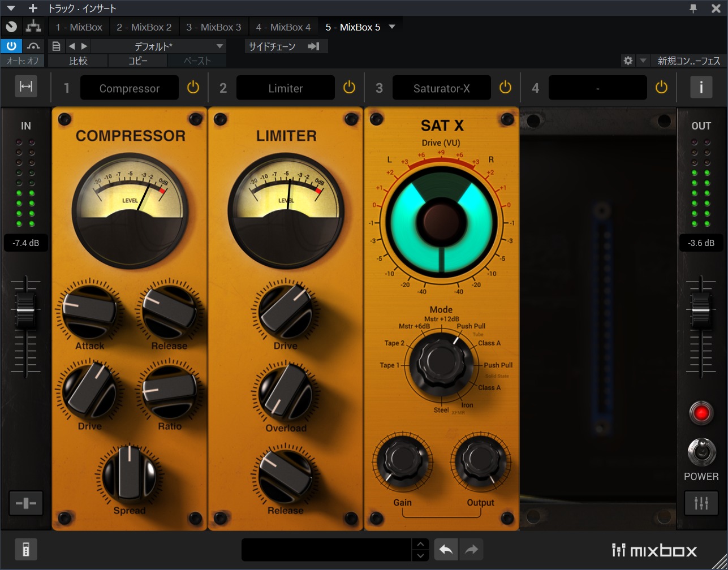728x570 pixels.
Task: Toggle the plugin activate power button
Action: pyautogui.click(x=11, y=46)
